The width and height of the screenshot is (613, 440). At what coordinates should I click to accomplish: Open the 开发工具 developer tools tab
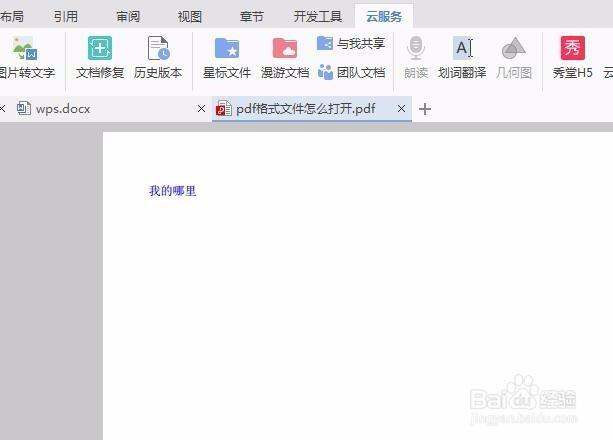317,16
